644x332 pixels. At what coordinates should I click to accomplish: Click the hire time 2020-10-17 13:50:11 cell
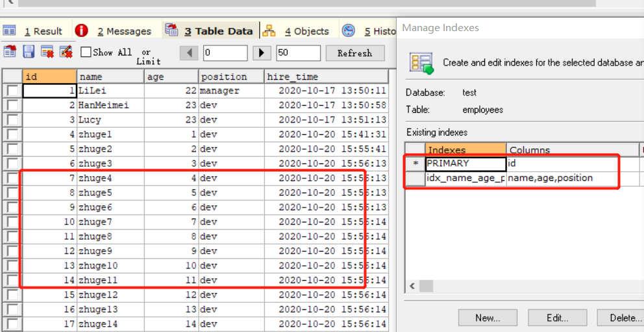tap(326, 91)
